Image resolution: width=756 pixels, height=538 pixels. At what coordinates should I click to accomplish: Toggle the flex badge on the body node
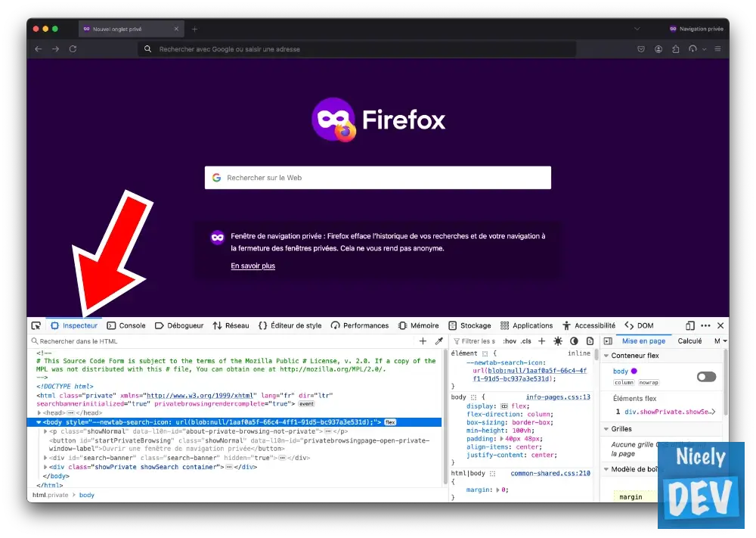tap(390, 422)
